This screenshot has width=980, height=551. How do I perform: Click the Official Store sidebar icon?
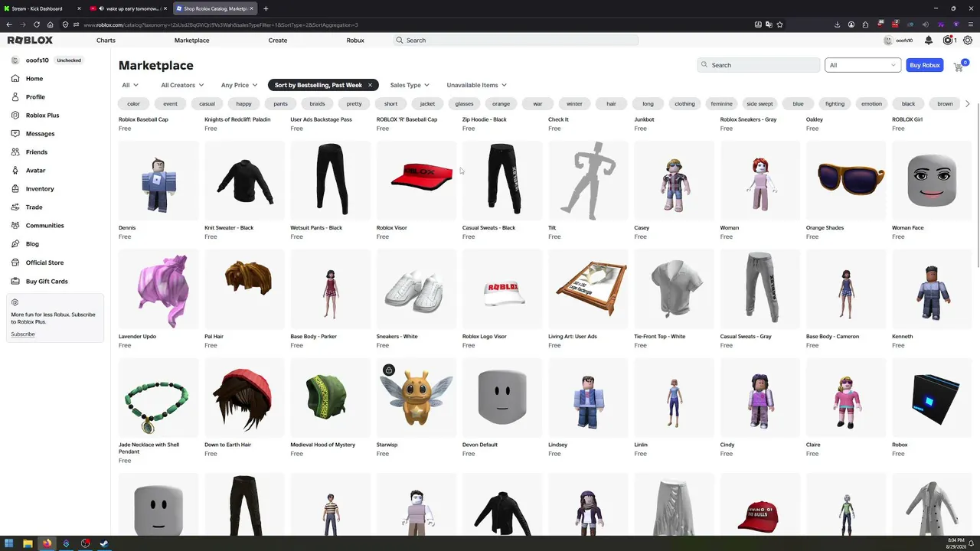[15, 262]
